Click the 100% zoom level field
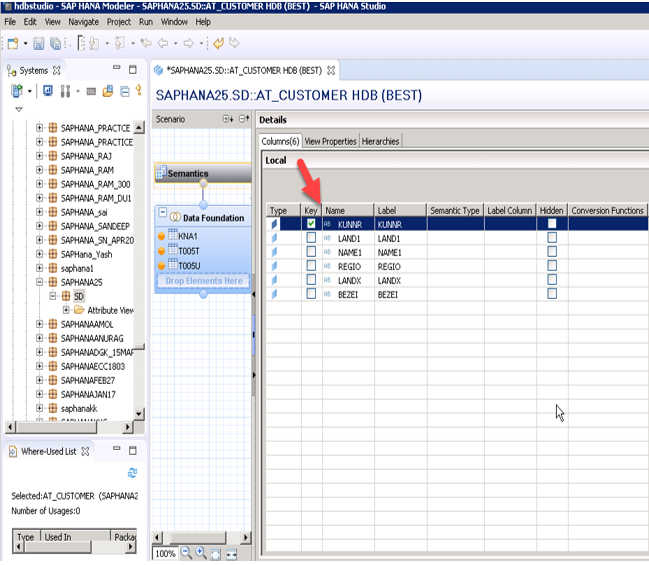This screenshot has height=565, width=649. pyautogui.click(x=165, y=553)
